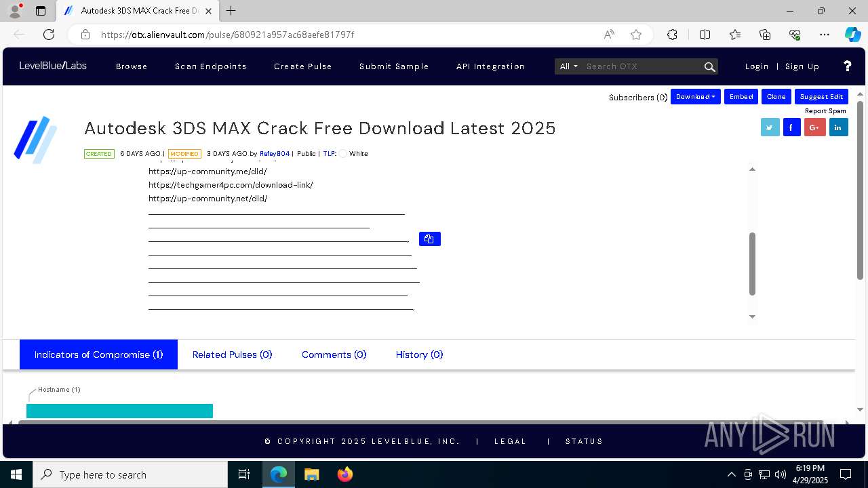Open Collections icon
This screenshot has height=488, width=868.
coord(765,35)
